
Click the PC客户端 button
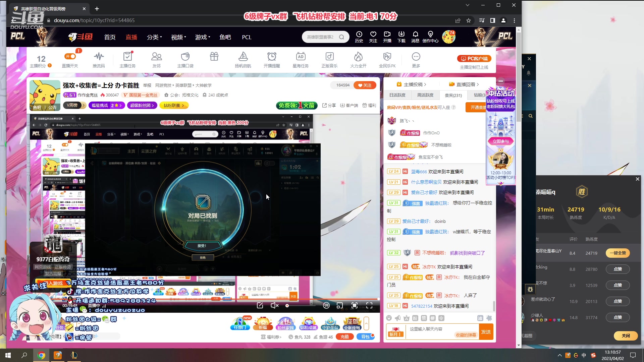click(474, 59)
